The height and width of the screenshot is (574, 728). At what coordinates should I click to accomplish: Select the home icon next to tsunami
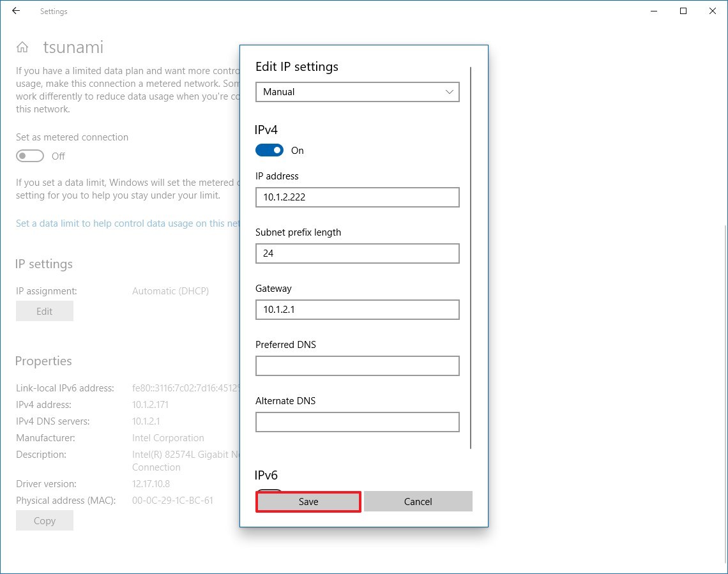(x=22, y=47)
